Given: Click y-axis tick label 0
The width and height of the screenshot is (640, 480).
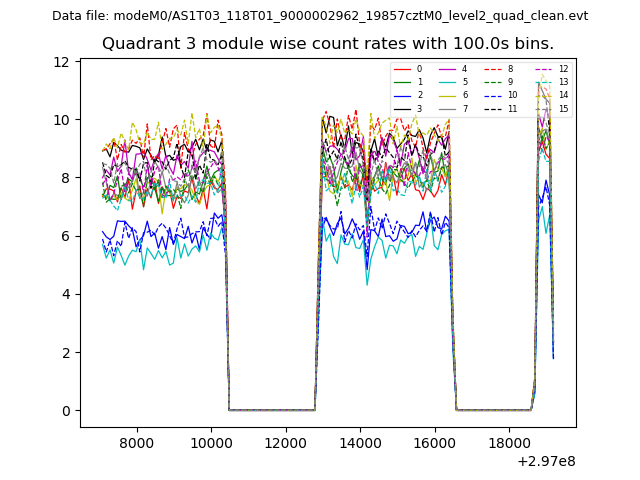Looking at the screenshot, I should pyautogui.click(x=66, y=411).
